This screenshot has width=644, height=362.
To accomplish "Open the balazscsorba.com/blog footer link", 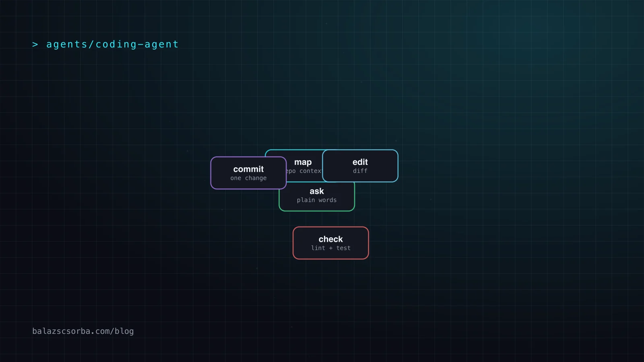I will (x=83, y=331).
